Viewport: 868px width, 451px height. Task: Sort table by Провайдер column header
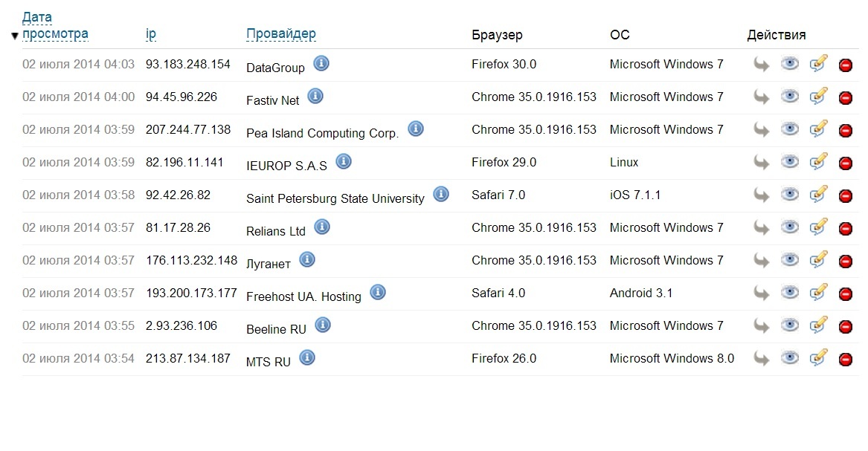point(281,33)
